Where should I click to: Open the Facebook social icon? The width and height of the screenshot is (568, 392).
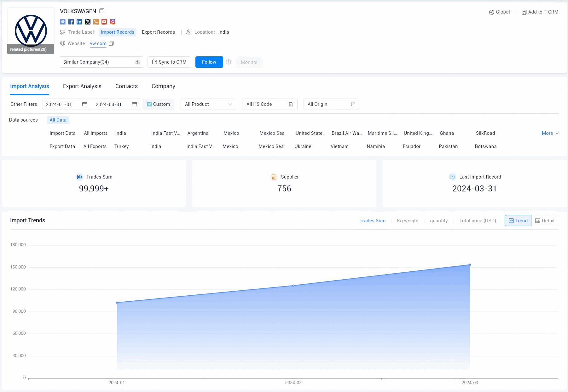[71, 22]
